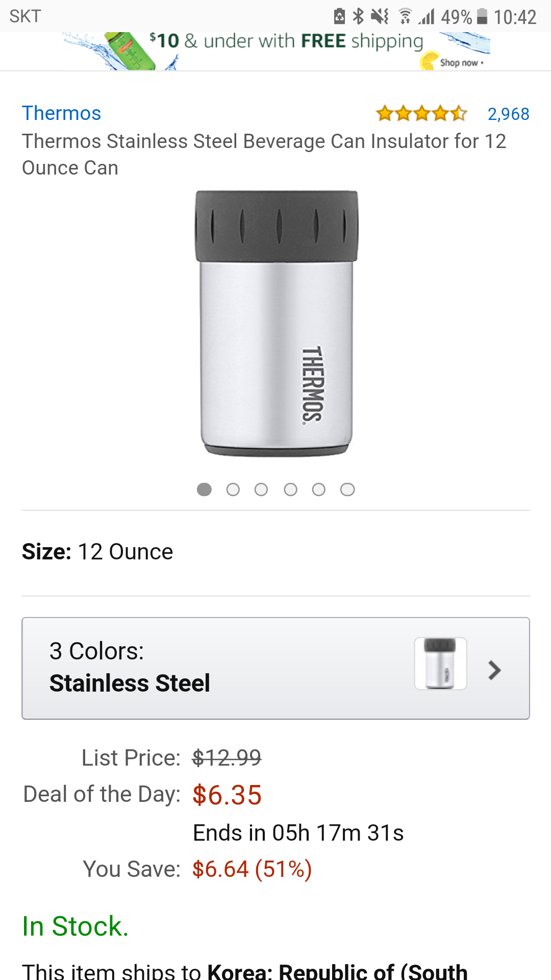Select the fourth product image dot
Screen dimensions: 551x980
290,489
